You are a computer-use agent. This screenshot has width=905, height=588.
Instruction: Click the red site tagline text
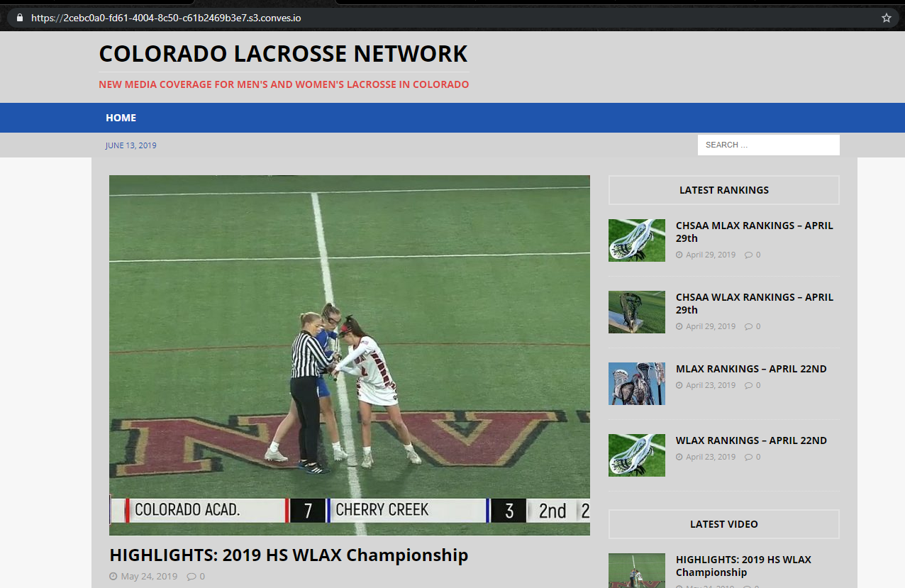coord(284,84)
